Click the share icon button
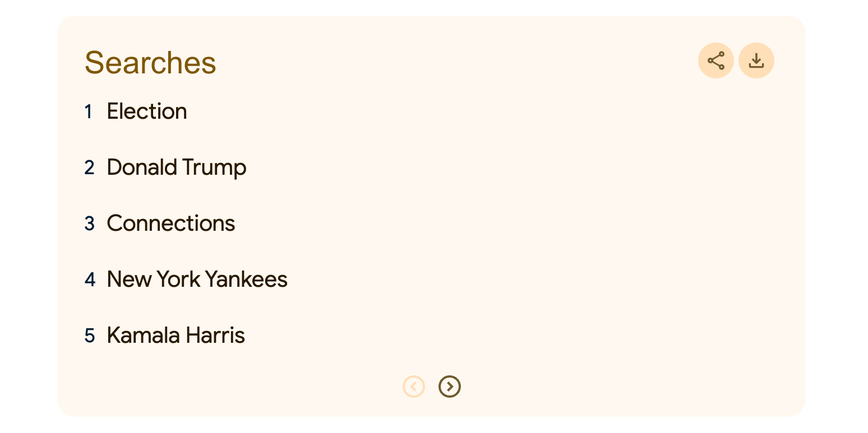This screenshot has height=433, width=868. (715, 60)
